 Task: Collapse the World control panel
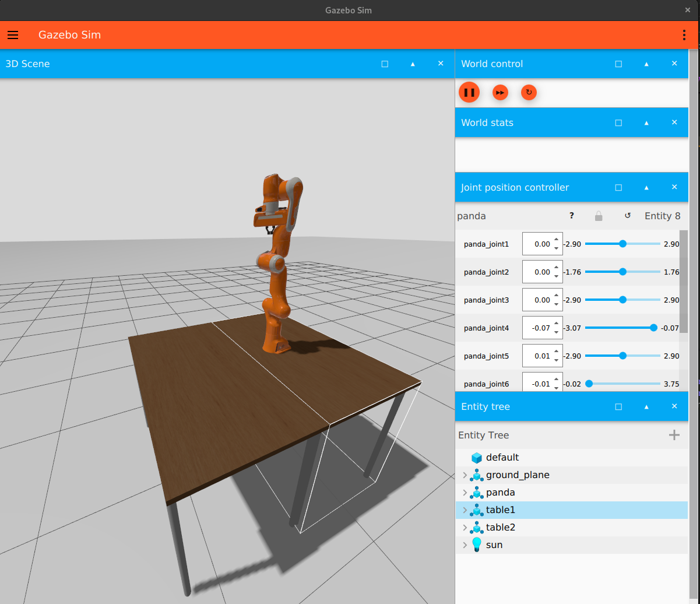click(x=646, y=64)
